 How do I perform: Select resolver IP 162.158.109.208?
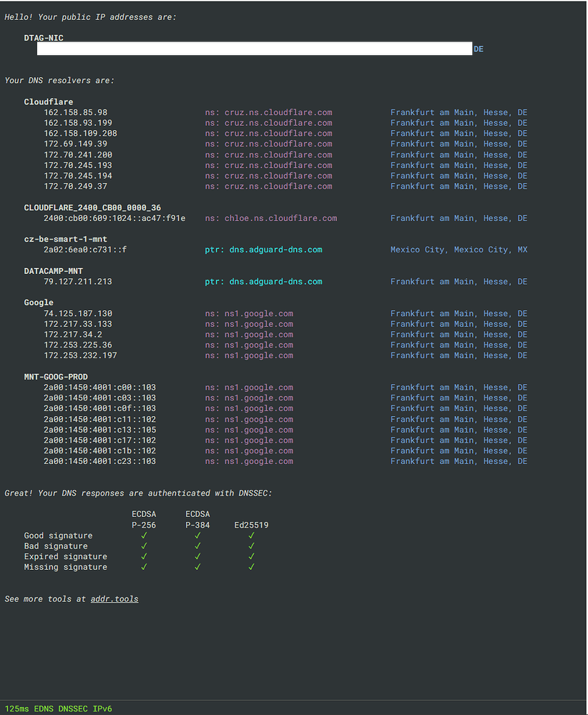pyautogui.click(x=80, y=133)
